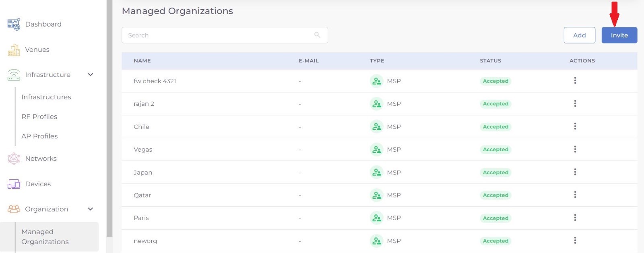The image size is (644, 253).
Task: Click the Add button
Action: tap(579, 35)
